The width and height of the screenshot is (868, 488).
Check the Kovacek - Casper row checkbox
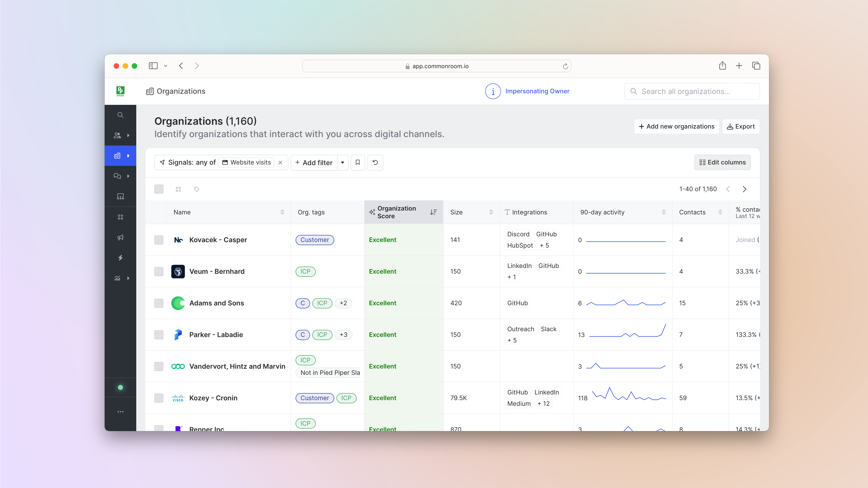[159, 240]
